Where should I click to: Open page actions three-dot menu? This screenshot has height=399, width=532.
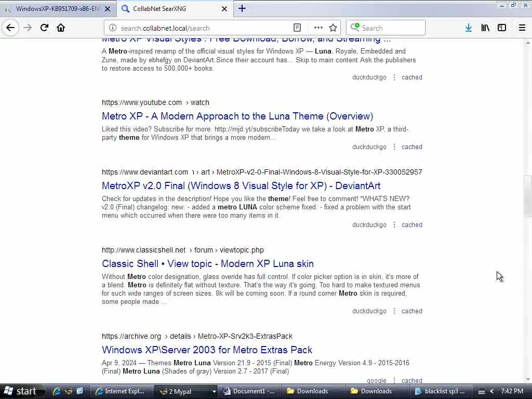(318, 28)
